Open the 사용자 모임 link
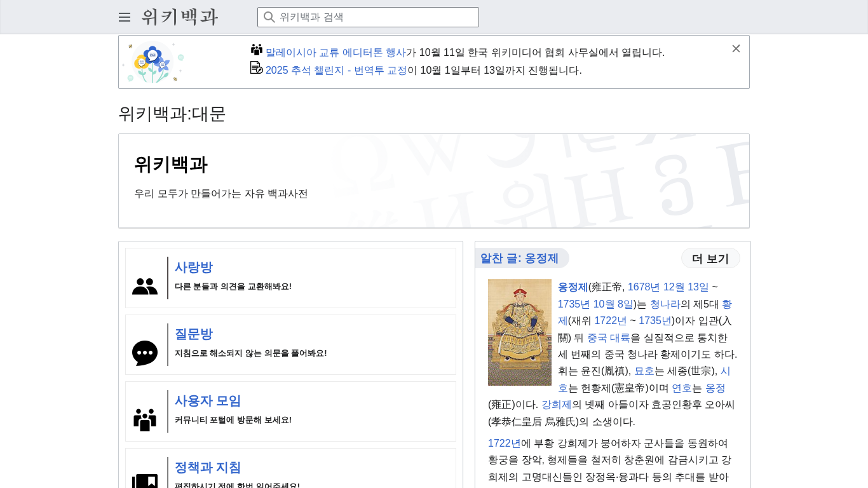 click(x=208, y=401)
